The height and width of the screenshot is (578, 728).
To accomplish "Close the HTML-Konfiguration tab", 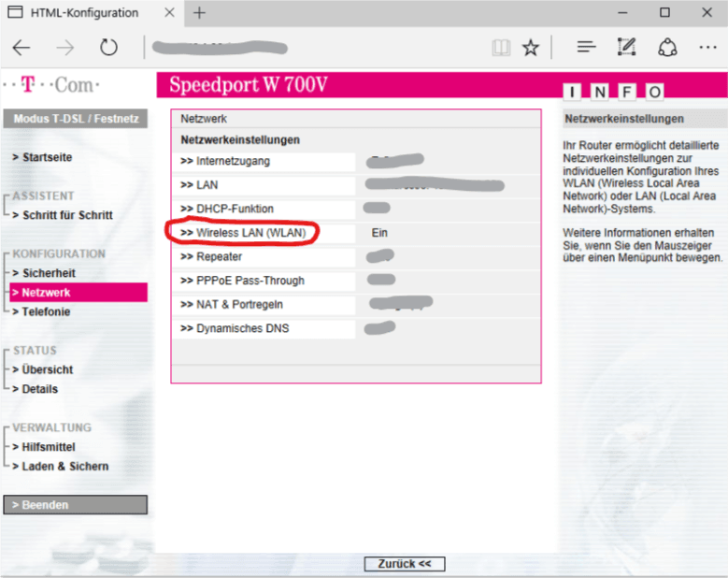I will [x=169, y=12].
